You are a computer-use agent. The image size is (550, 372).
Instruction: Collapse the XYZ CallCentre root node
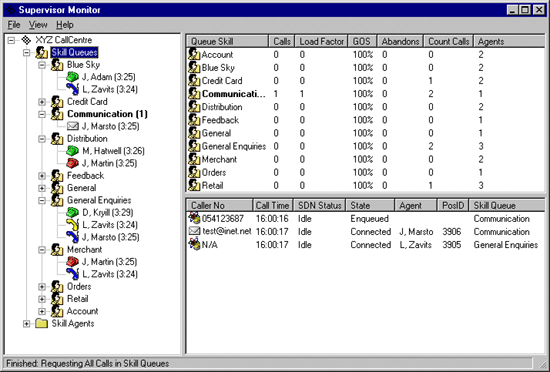(12, 40)
